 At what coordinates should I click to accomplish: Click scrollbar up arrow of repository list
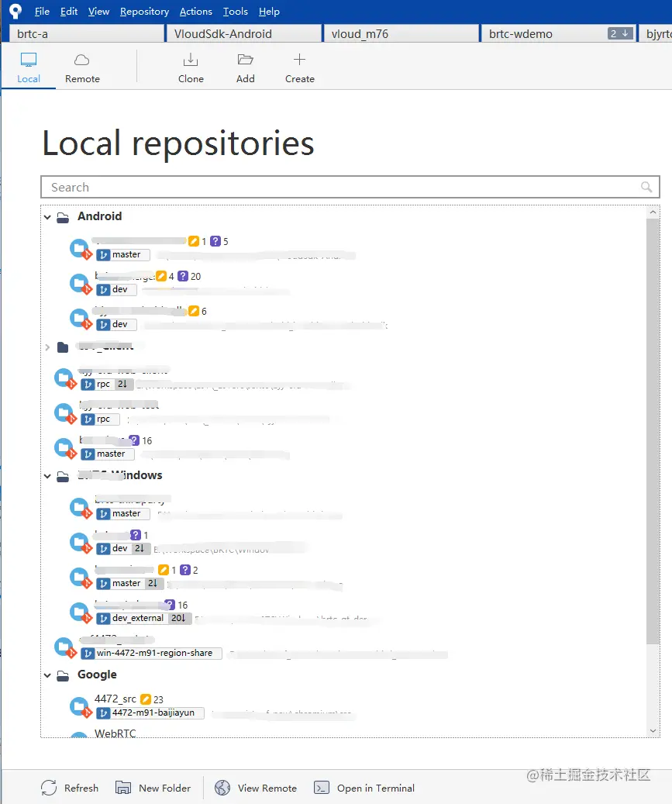click(653, 212)
